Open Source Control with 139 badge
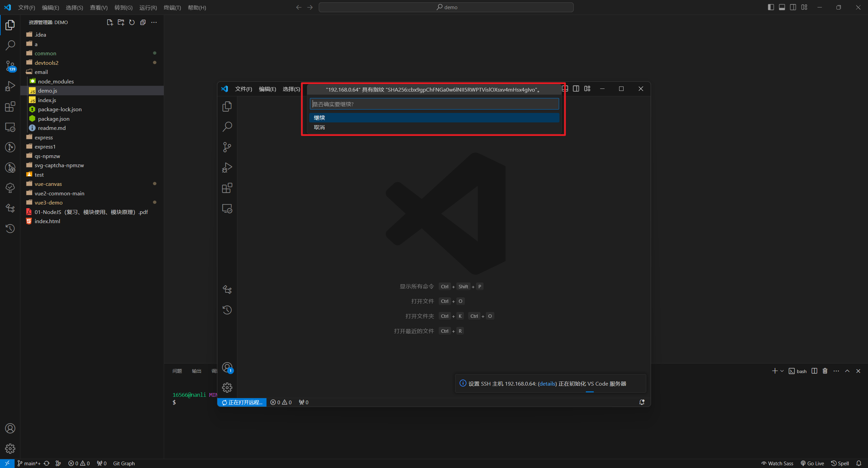This screenshot has width=868, height=468. coord(10,66)
